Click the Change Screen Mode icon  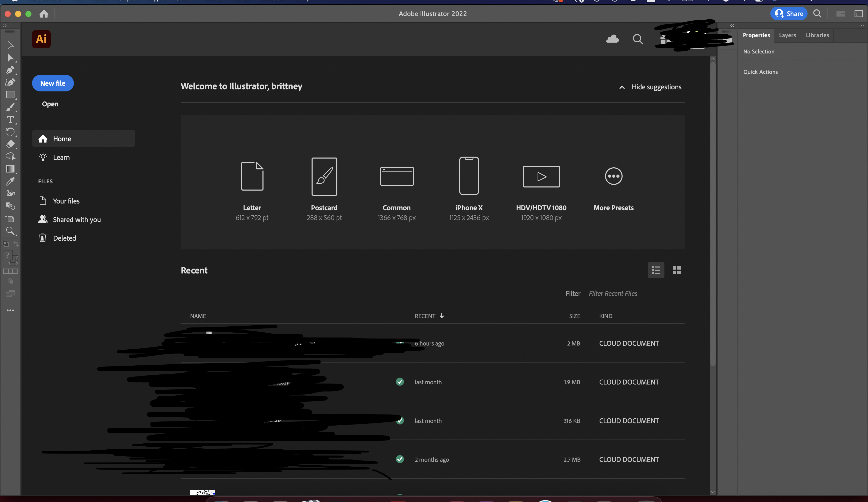(x=10, y=294)
